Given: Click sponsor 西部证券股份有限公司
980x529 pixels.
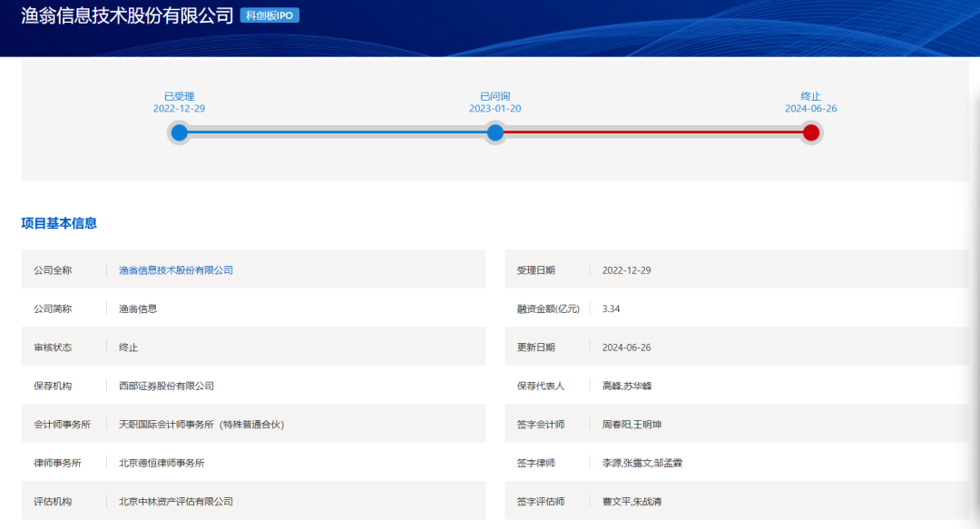Looking at the screenshot, I should pos(166,387).
